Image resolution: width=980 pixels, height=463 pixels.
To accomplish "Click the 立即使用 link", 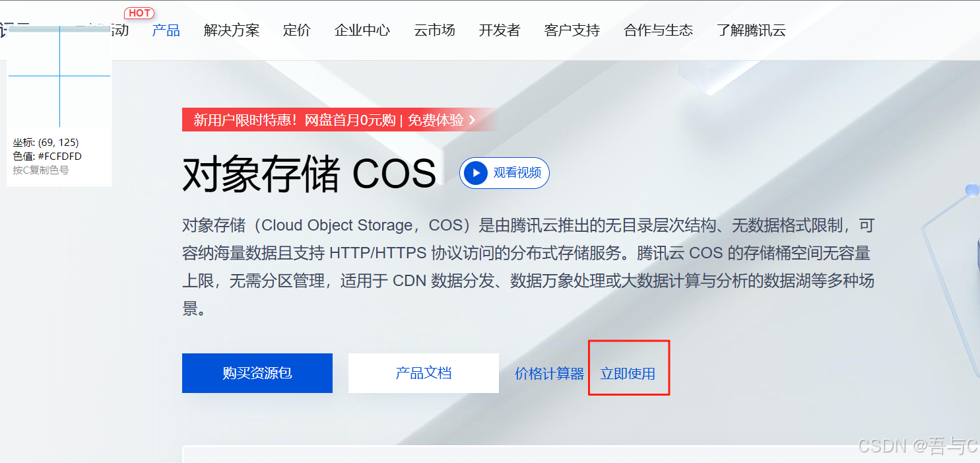I will [x=628, y=374].
